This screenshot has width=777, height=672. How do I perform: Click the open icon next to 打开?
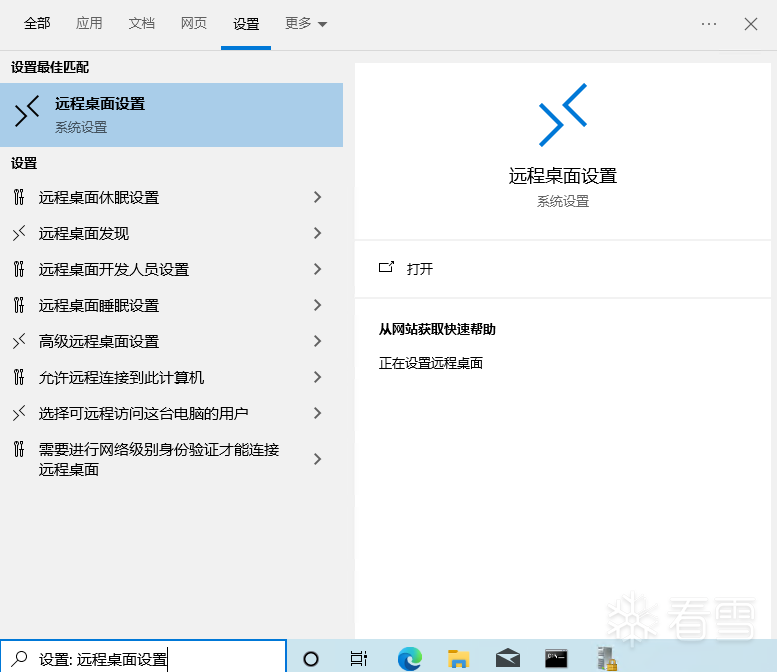[387, 268]
